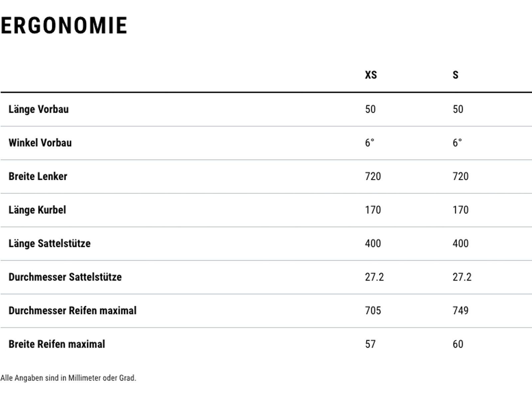Click the S Breite Lenker value 720

tap(460, 177)
